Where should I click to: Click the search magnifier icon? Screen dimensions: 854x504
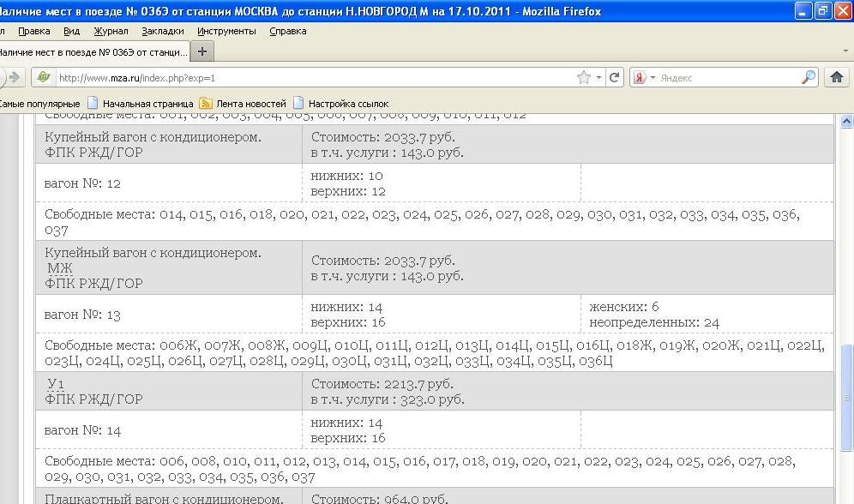point(808,78)
